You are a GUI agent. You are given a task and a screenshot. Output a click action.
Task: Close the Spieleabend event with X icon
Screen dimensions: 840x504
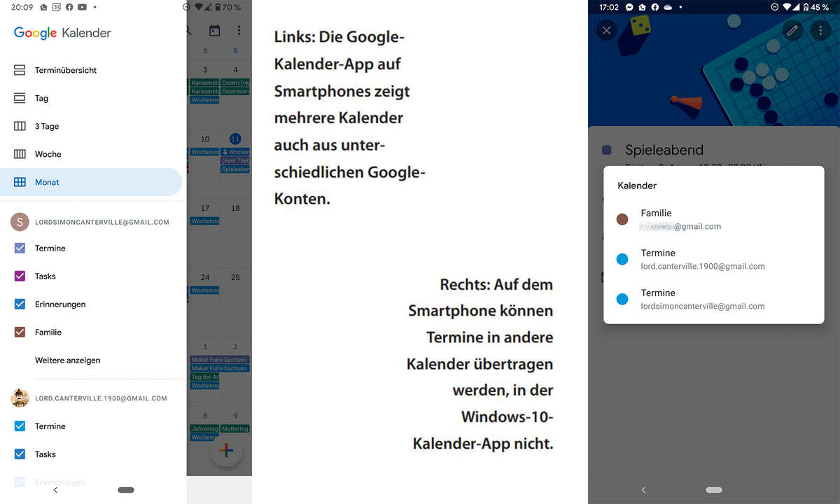coord(607,31)
